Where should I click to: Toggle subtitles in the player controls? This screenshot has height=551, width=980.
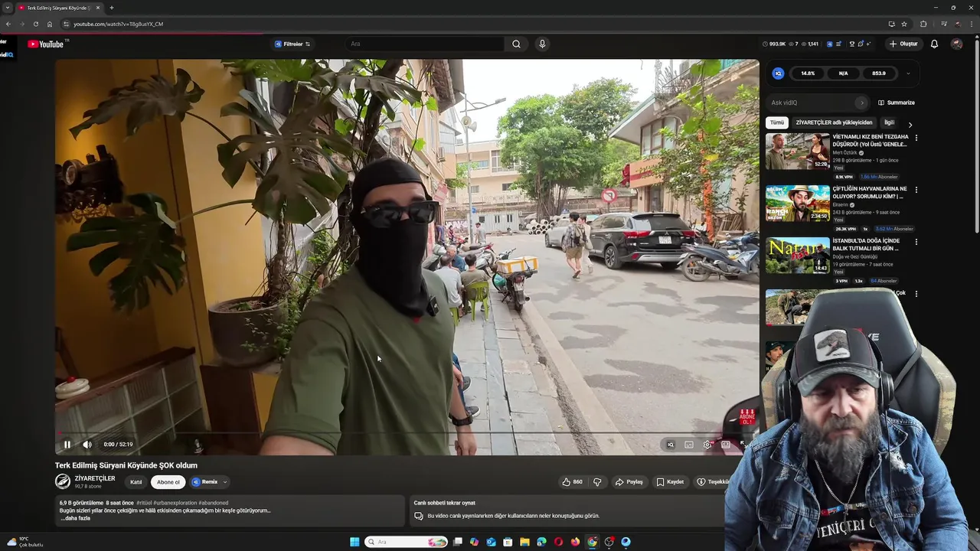(689, 445)
